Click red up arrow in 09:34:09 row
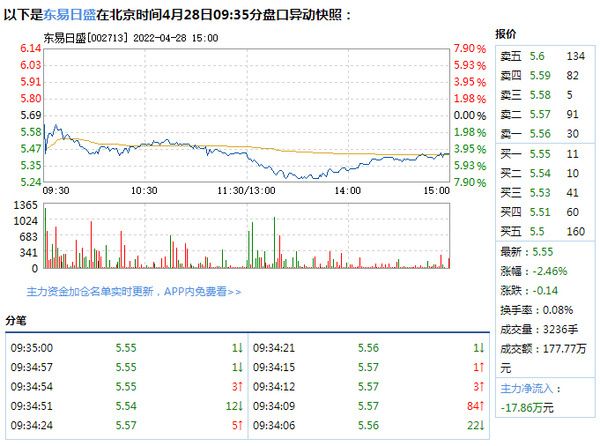Viewport: 600px width, 446px height. 482,405
